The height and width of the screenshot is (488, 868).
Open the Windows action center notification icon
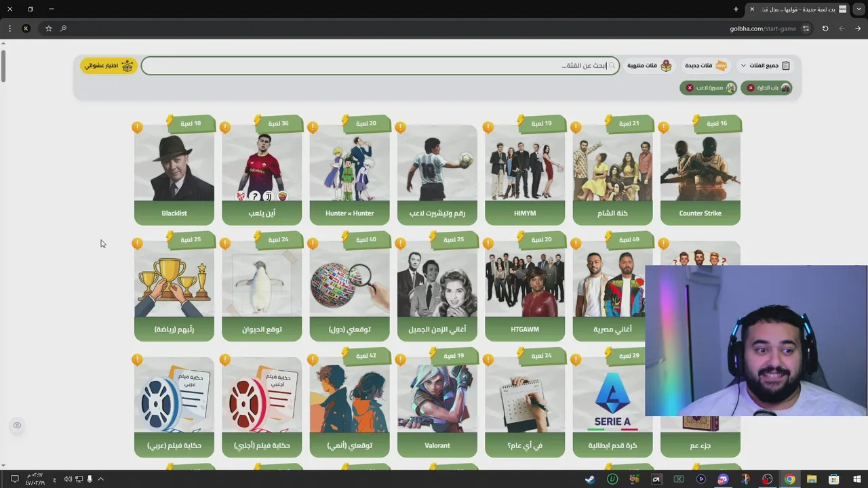coord(14,479)
